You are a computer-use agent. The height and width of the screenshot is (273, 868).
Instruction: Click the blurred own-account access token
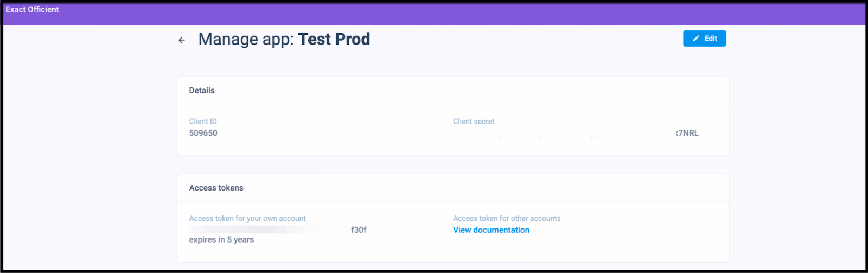[266, 230]
